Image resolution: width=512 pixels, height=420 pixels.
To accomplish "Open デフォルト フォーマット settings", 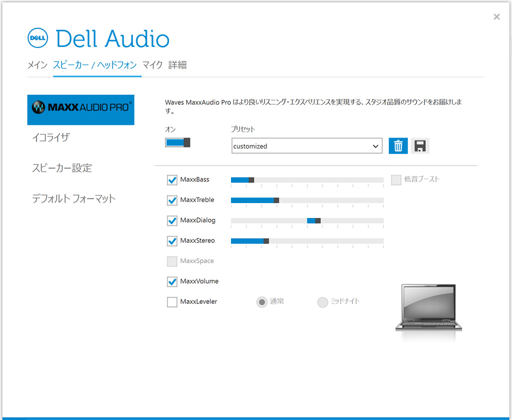I will pyautogui.click(x=74, y=198).
